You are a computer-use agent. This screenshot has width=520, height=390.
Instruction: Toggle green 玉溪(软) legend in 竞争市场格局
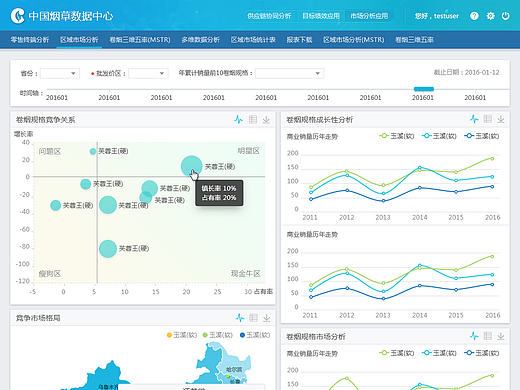218,335
